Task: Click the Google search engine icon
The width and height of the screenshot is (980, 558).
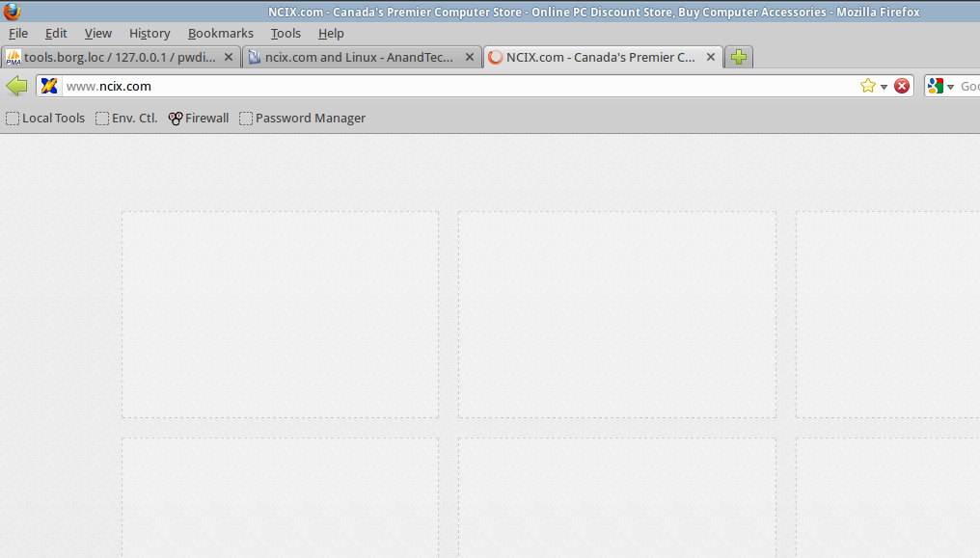Action: (x=934, y=87)
